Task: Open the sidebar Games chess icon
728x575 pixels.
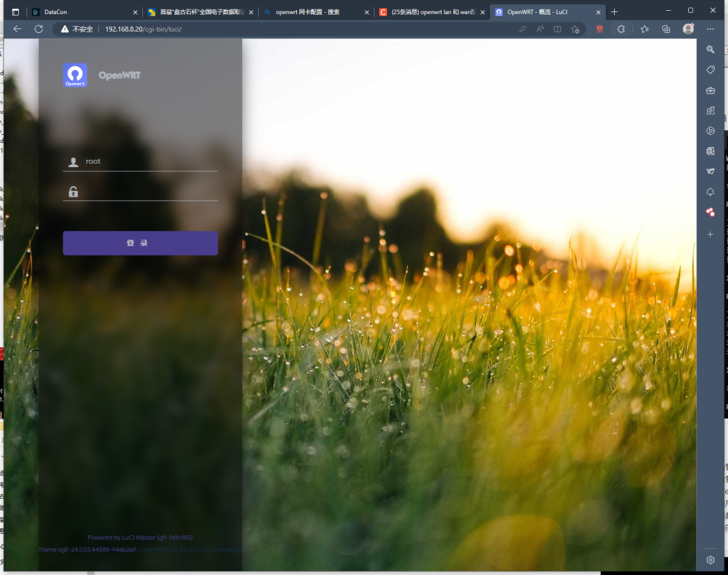Action: pyautogui.click(x=710, y=111)
